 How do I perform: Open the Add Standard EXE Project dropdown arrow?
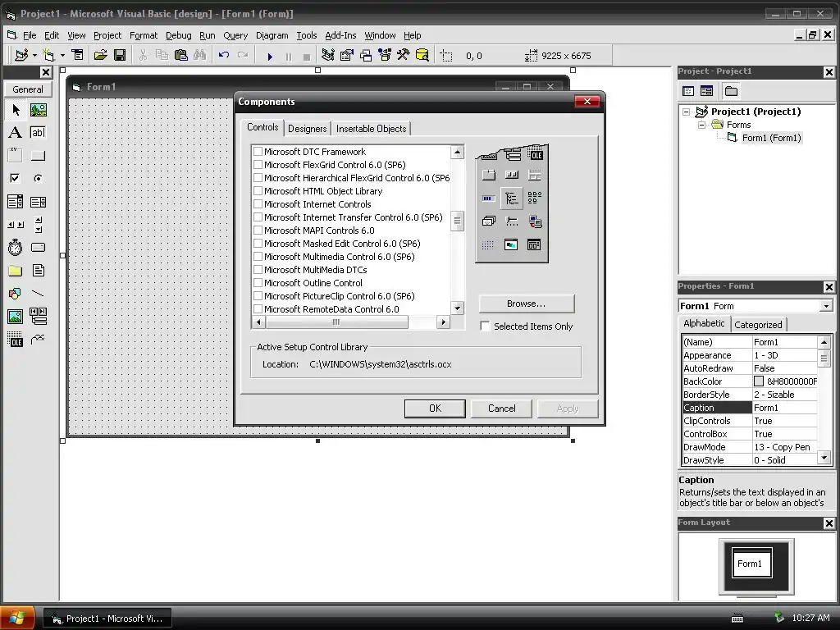(34, 55)
